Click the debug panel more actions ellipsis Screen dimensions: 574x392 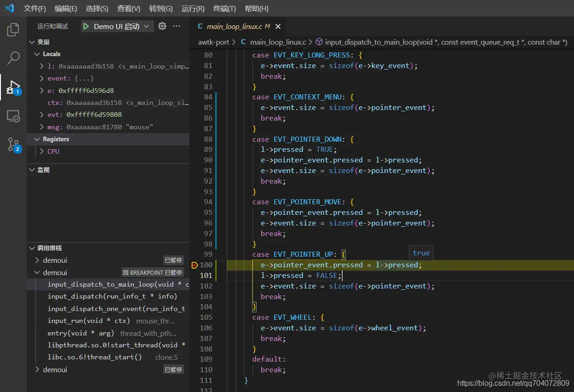177,26
